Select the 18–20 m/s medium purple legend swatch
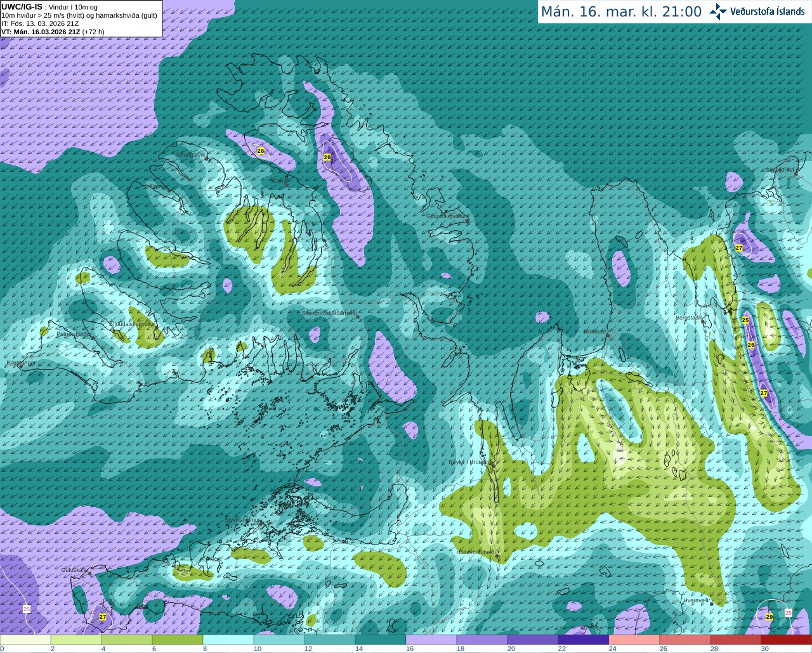Viewport: 812px width, 653px height. click(482, 640)
